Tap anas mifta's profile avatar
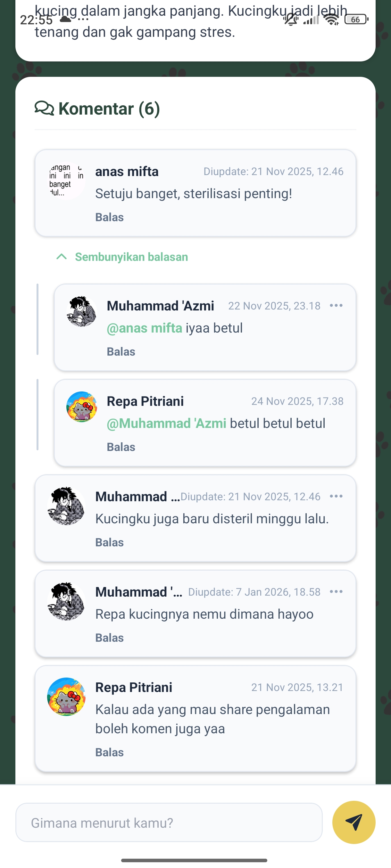This screenshot has height=868, width=391. pos(66,181)
